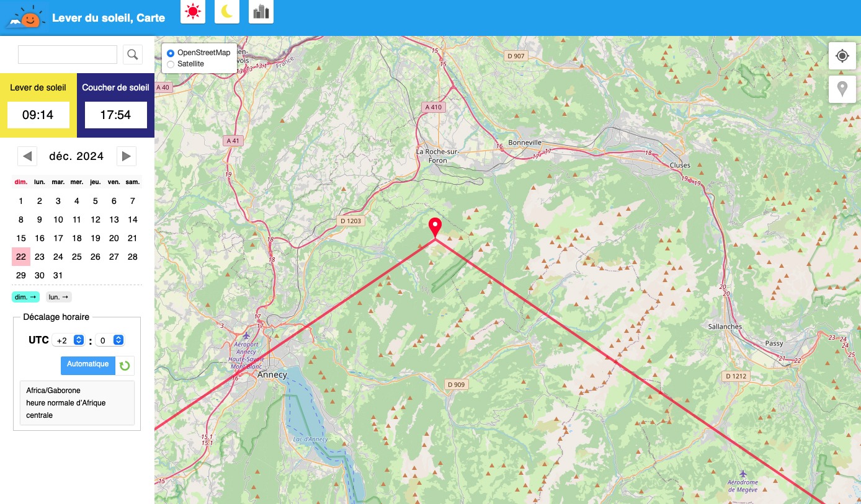Screen dimensions: 861x504
Task: Select December 25 in the calendar
Action: (77, 257)
